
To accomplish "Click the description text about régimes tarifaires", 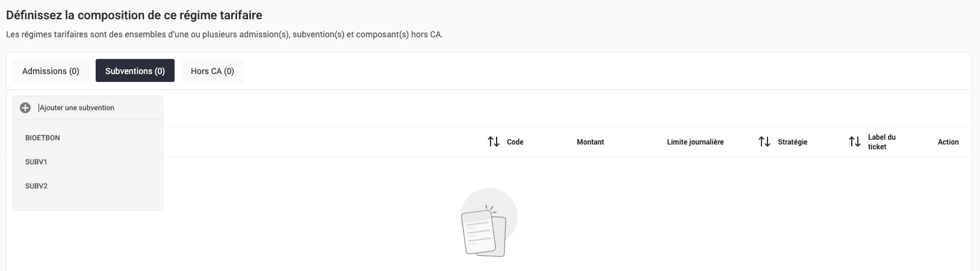I will point(224,34).
